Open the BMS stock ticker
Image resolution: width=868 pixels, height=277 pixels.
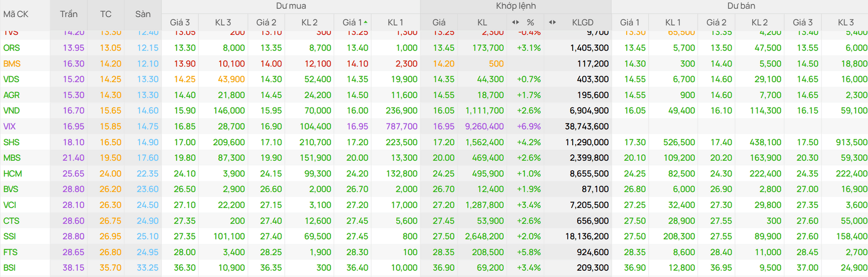tap(12, 64)
